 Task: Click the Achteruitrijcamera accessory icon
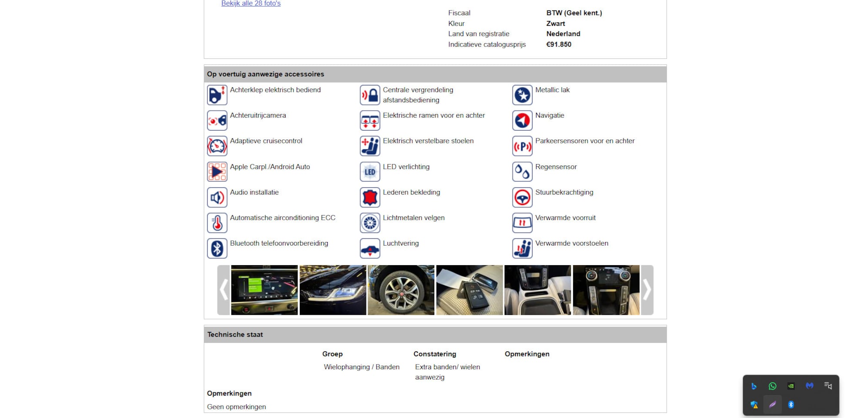click(217, 121)
